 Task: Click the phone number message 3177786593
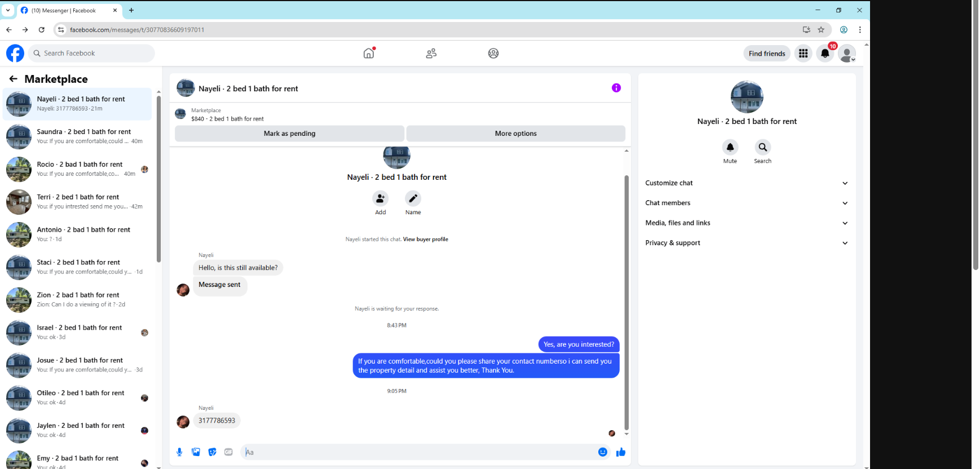[x=217, y=421]
